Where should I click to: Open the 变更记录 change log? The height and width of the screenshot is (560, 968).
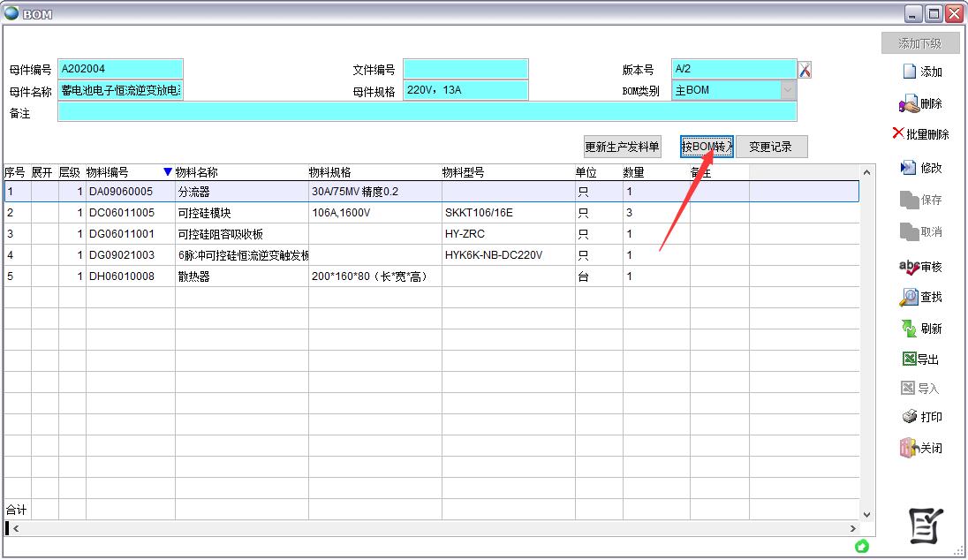pyautogui.click(x=771, y=148)
